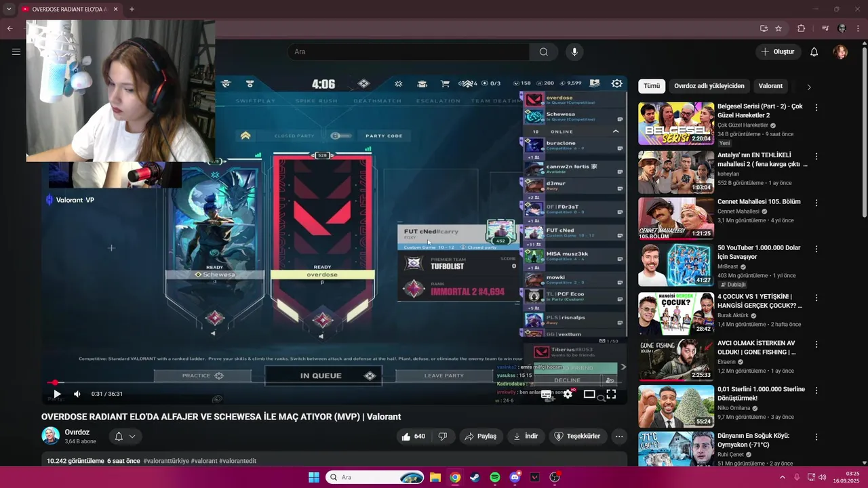
Task: Click the #valoranttürkiye hashtag
Action: [166, 461]
